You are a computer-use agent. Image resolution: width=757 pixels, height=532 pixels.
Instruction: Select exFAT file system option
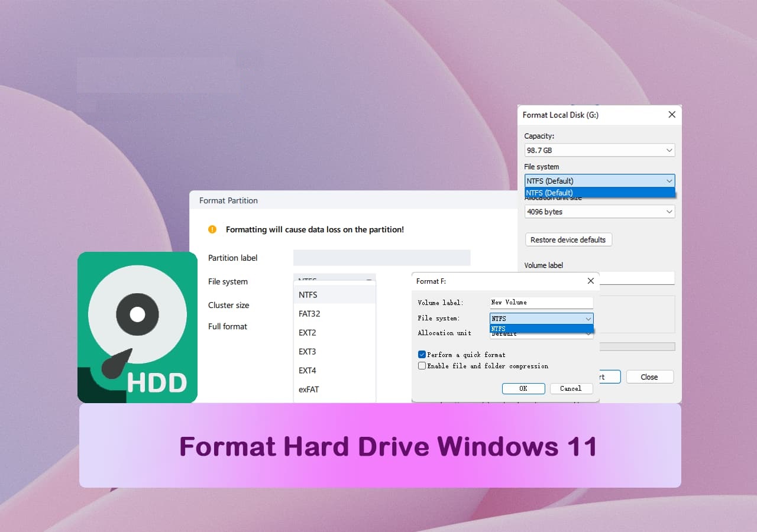tap(335, 389)
